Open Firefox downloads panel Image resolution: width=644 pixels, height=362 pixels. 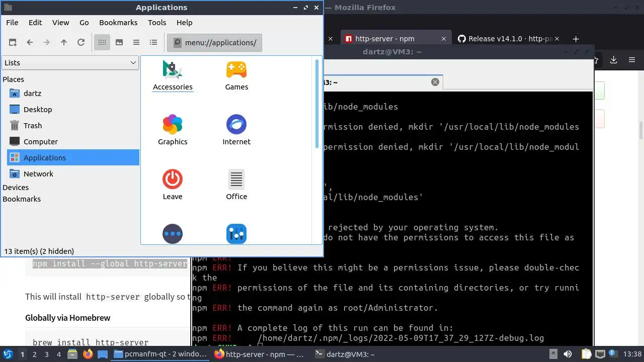[613, 60]
